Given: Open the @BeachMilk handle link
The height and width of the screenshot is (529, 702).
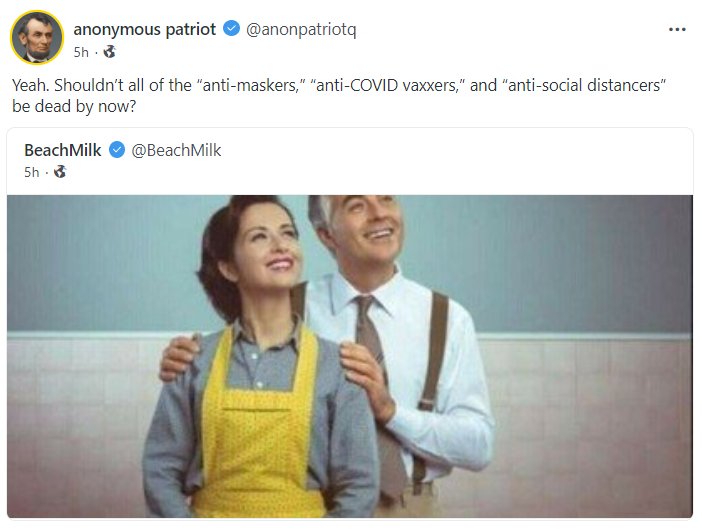Looking at the screenshot, I should (x=176, y=150).
